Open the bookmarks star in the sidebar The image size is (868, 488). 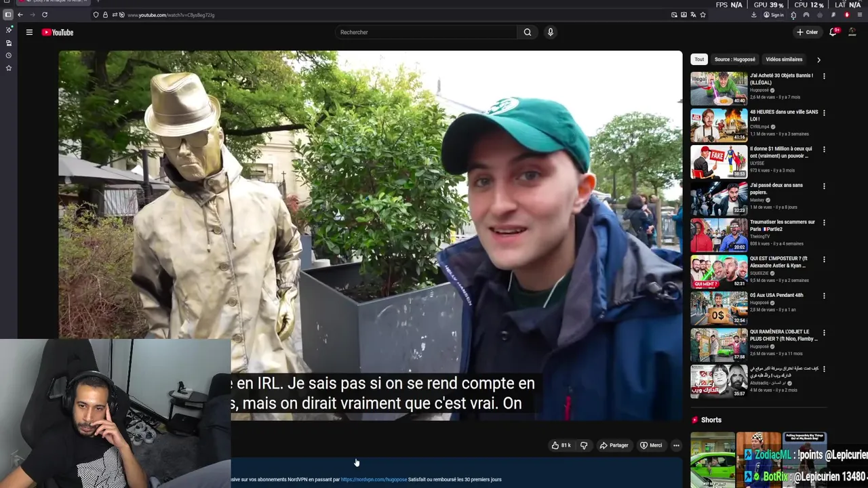9,68
